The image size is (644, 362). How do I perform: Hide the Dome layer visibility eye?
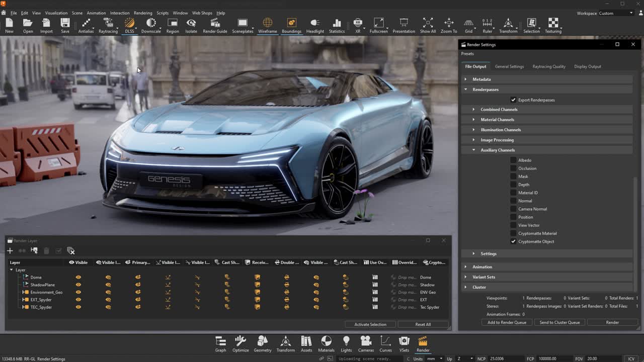pyautogui.click(x=78, y=278)
